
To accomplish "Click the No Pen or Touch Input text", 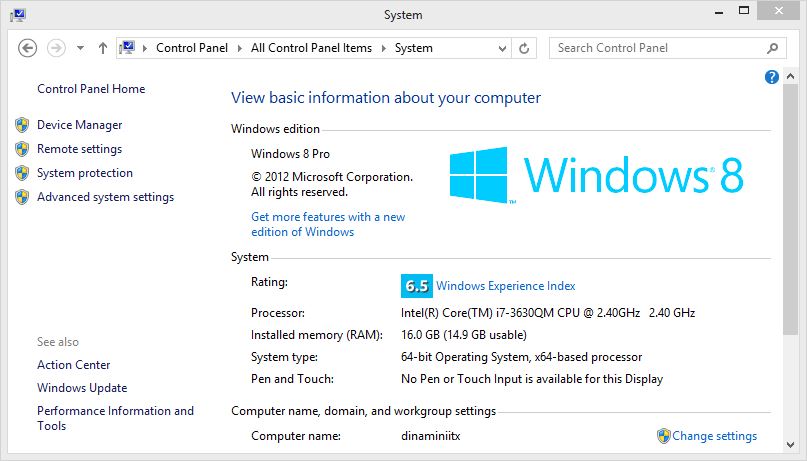I will coord(532,379).
